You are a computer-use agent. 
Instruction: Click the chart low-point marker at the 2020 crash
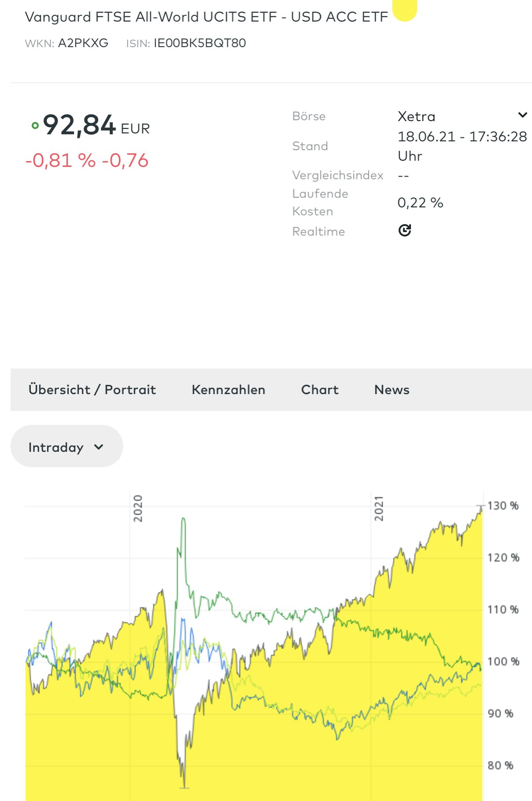coord(184,787)
